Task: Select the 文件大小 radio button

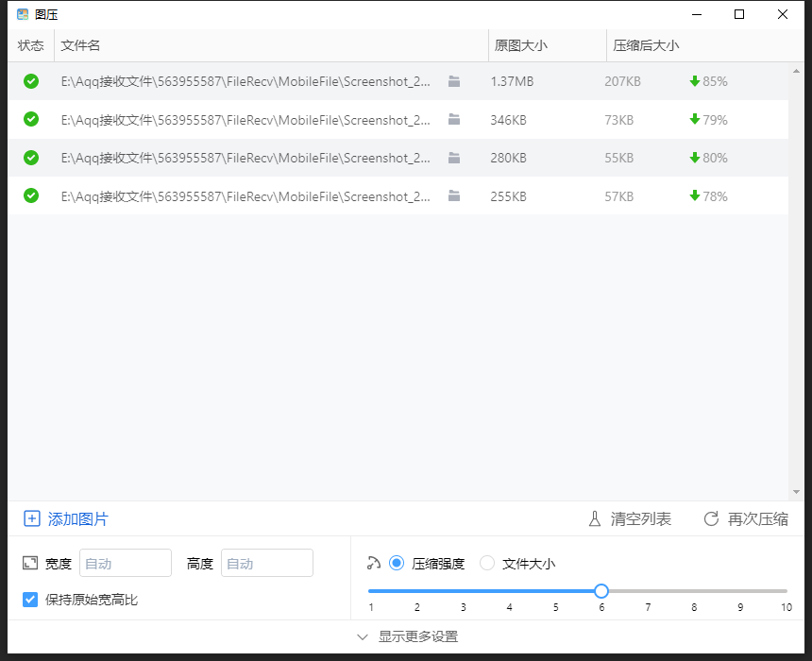Action: point(487,564)
